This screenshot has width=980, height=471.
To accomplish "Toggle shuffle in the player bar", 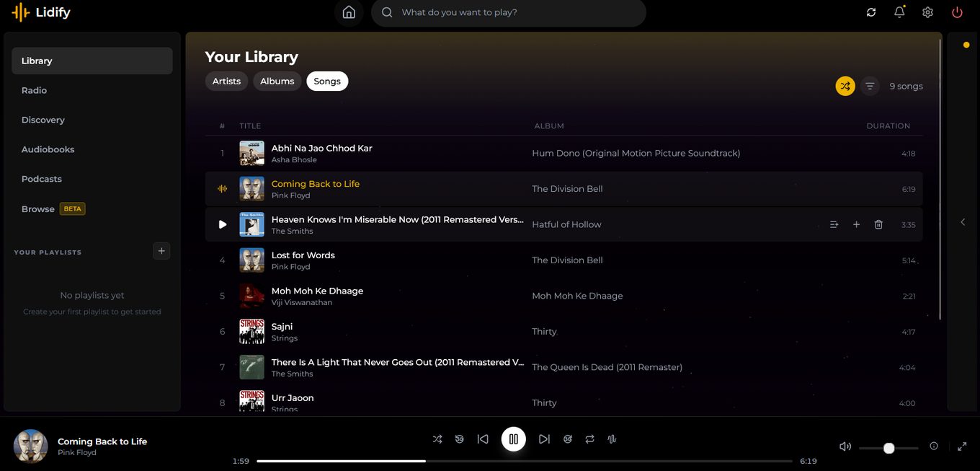I will 437,439.
